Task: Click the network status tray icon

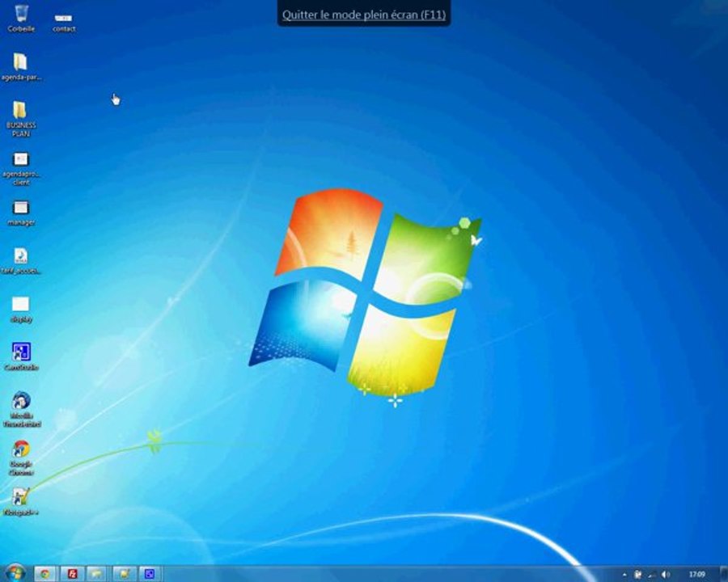Action: pos(652,575)
